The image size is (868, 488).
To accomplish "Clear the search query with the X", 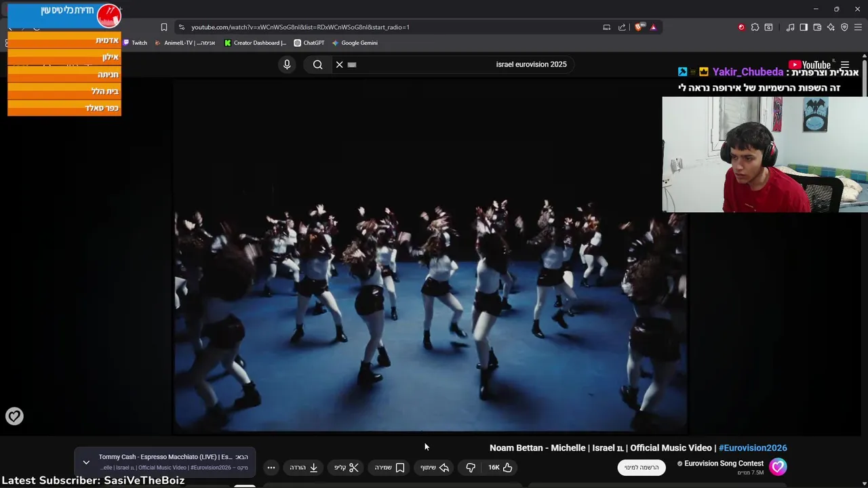I will coord(340,64).
